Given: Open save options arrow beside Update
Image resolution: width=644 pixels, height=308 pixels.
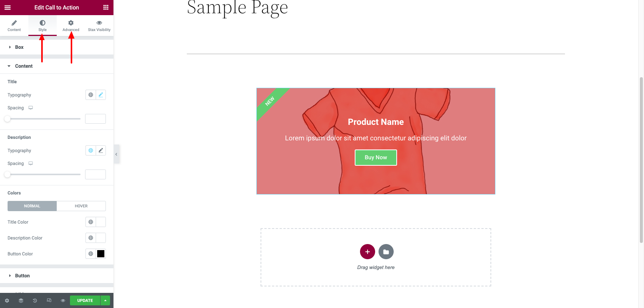Looking at the screenshot, I should point(105,300).
